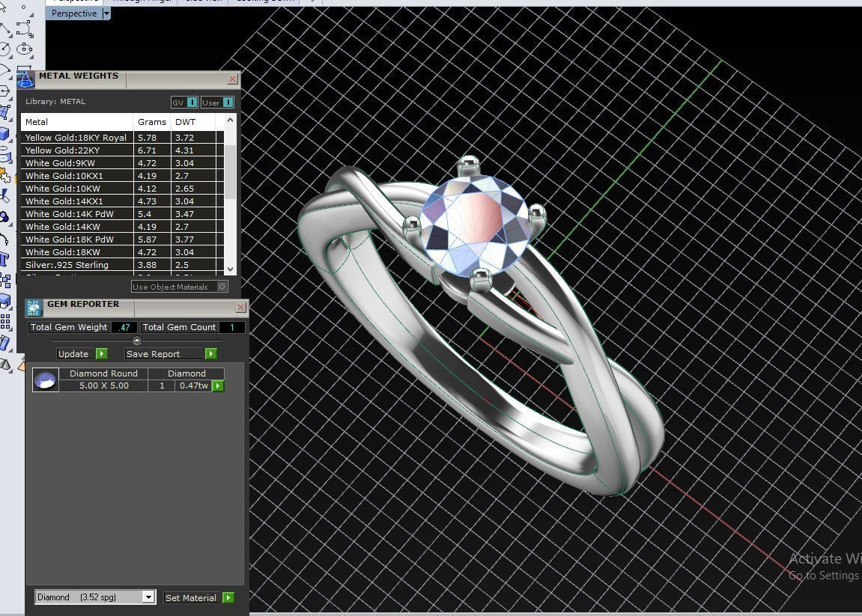Viewport: 862px width, 616px height.
Task: Select the White Gold:10KW row
Action: [x=123, y=189]
